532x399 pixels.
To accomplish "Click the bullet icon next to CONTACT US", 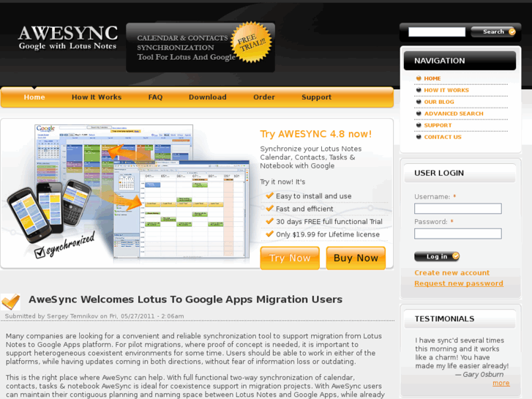I will tap(419, 137).
